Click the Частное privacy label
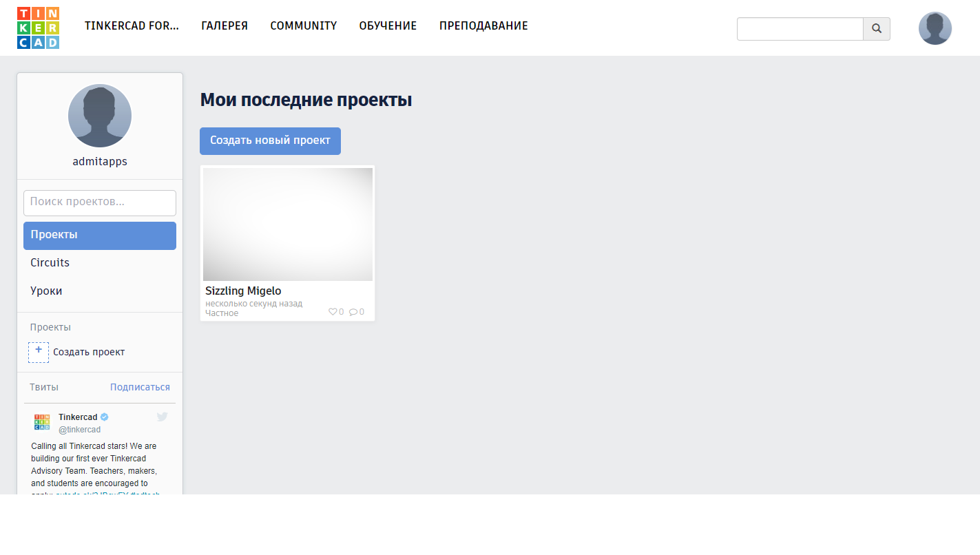The width and height of the screenshot is (980, 555). pos(222,313)
